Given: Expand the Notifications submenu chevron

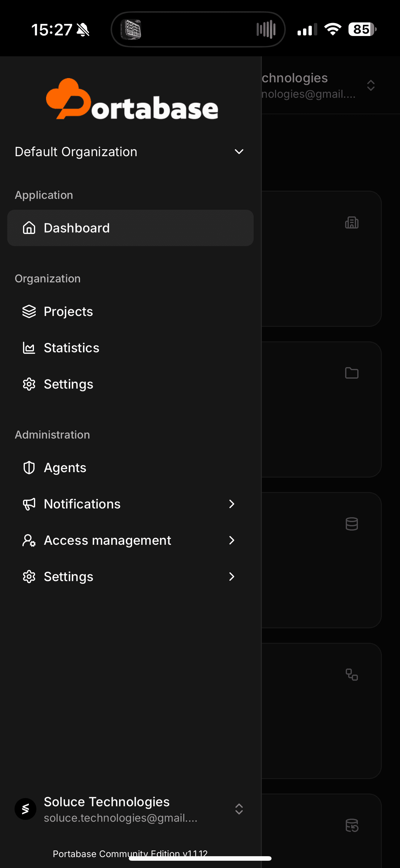Looking at the screenshot, I should 232,504.
